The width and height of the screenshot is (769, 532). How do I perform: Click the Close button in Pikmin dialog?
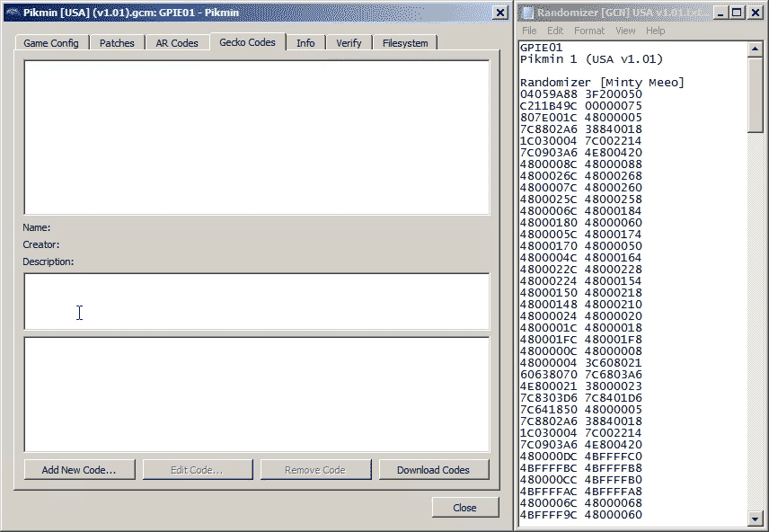(x=465, y=508)
